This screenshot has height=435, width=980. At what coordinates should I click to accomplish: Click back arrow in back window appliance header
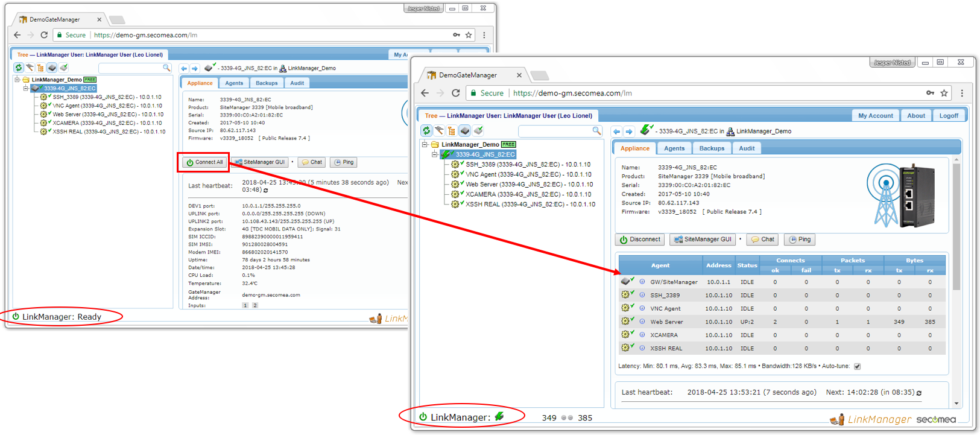[184, 68]
